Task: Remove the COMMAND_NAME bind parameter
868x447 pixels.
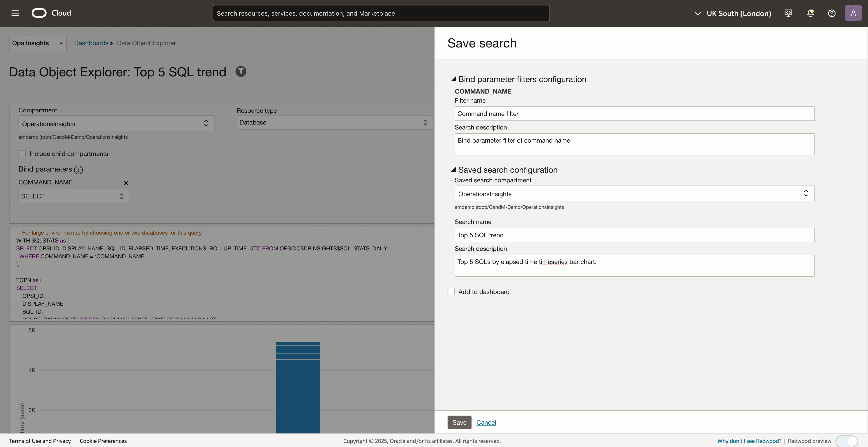Action: [126, 183]
